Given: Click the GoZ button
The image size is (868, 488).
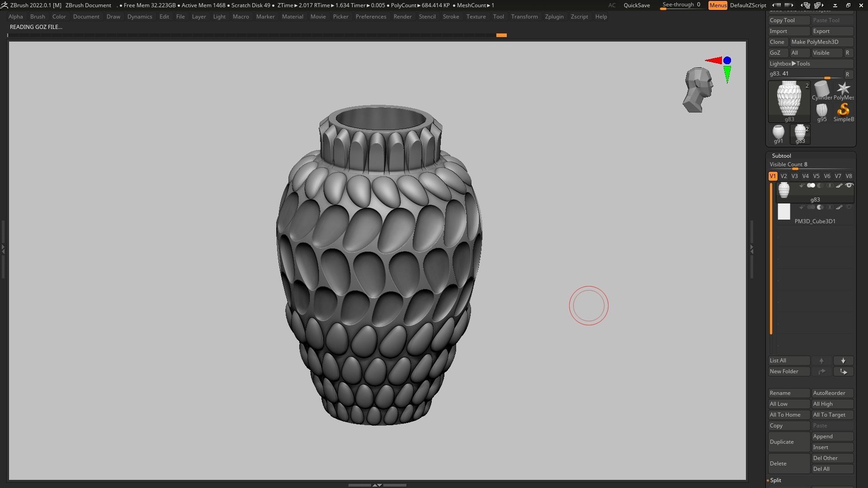Looking at the screenshot, I should point(778,53).
